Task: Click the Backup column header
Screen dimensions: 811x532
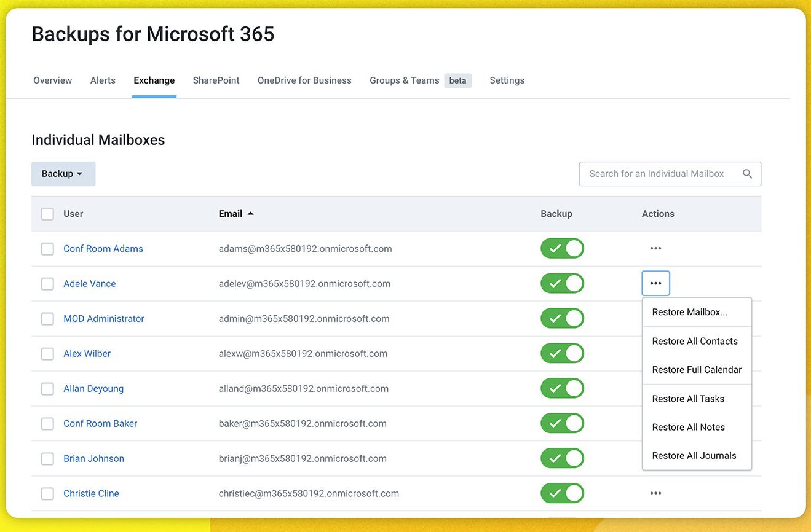Action: [x=556, y=214]
